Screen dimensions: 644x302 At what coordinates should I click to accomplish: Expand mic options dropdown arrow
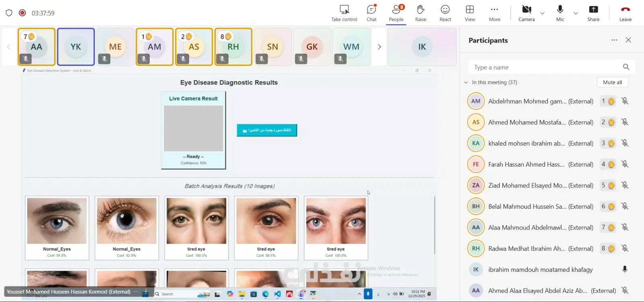pos(576,13)
